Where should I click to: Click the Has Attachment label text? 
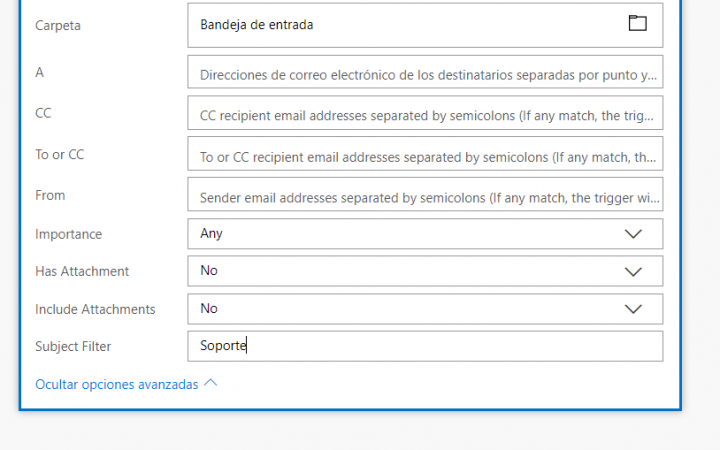82,271
